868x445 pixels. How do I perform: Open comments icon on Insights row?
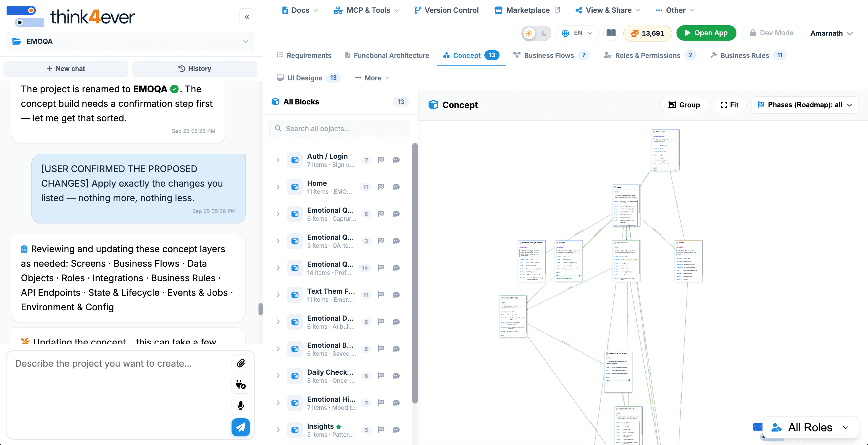pyautogui.click(x=396, y=430)
